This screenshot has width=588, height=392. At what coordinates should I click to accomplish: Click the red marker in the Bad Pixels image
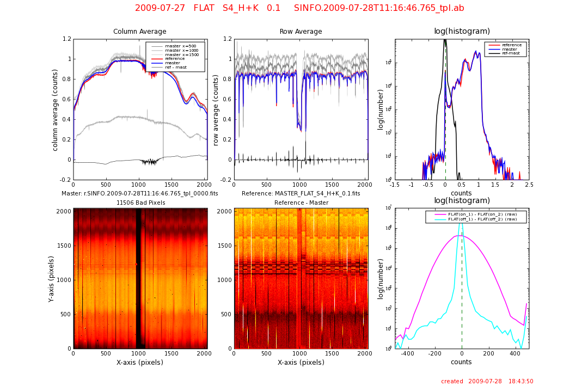(136, 264)
